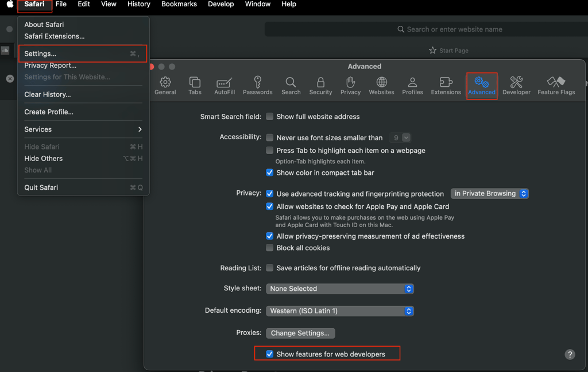Click the Change Settings… proxies button

(x=300, y=333)
